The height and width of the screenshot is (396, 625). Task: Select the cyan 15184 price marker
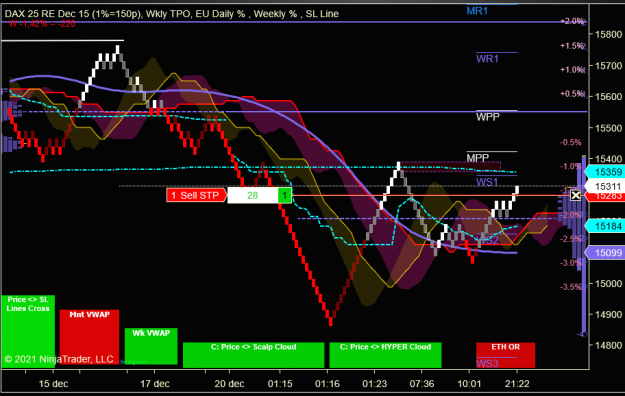tap(605, 226)
